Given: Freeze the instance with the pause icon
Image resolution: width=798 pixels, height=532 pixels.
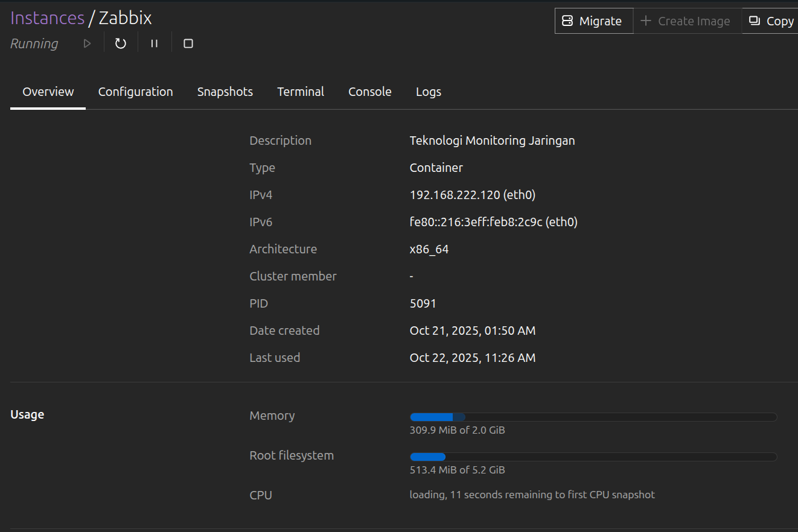Looking at the screenshot, I should [155, 43].
